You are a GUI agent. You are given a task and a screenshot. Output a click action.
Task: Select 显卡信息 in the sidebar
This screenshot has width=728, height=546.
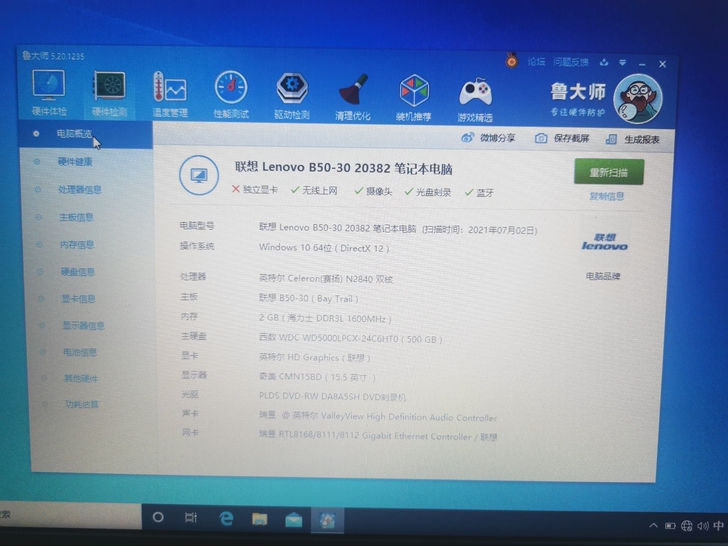(x=78, y=299)
